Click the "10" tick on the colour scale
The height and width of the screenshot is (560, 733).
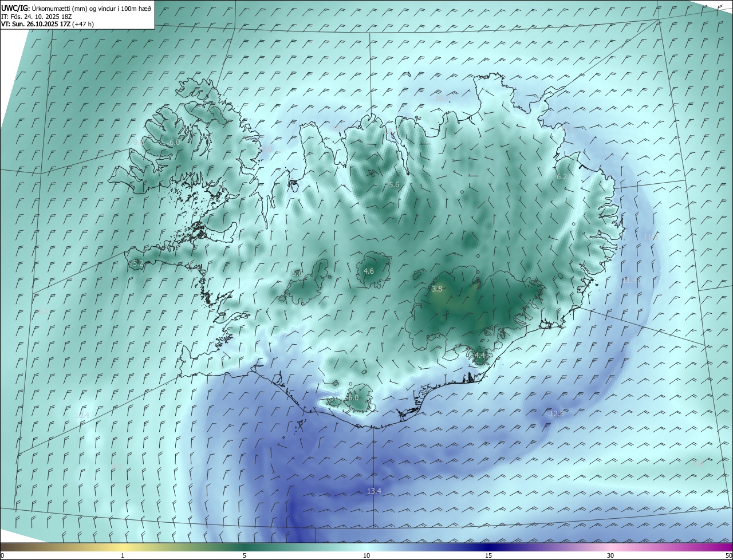click(366, 556)
